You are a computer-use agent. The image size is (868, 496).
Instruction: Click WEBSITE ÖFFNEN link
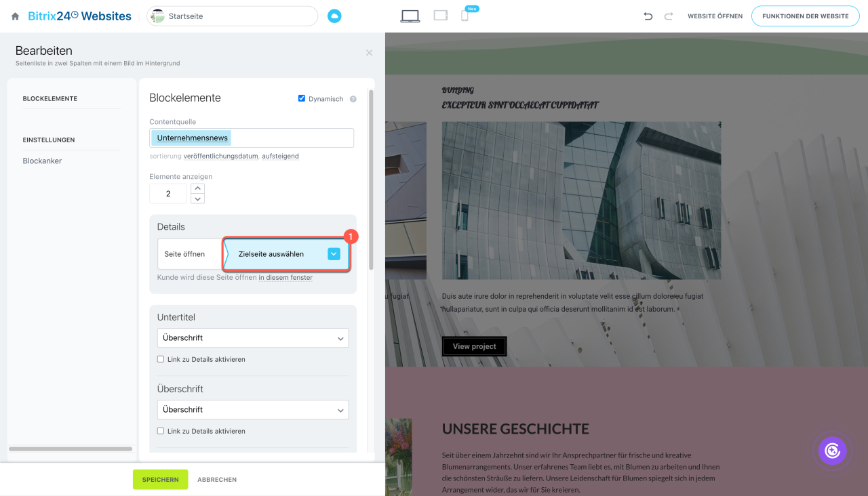[x=715, y=16]
